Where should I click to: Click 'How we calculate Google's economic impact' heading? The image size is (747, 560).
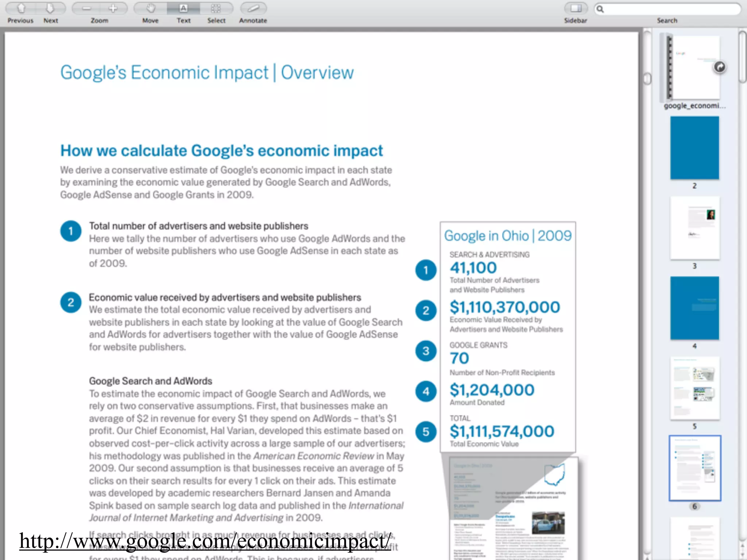click(221, 151)
